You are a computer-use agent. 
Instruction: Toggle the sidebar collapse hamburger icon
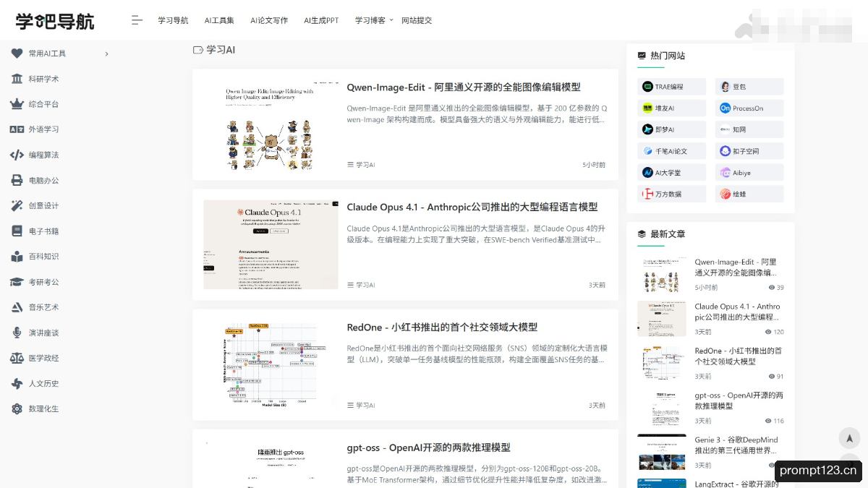point(137,20)
